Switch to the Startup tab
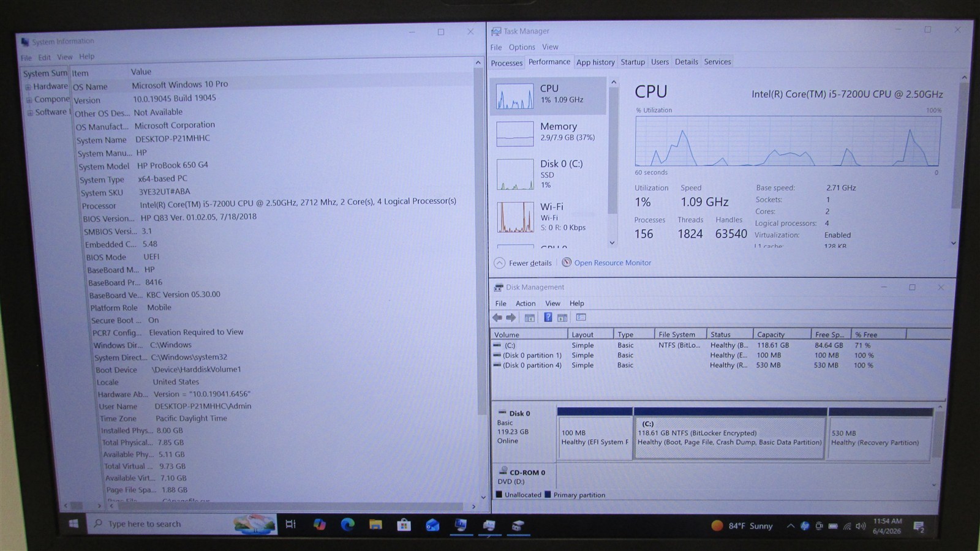 click(633, 62)
